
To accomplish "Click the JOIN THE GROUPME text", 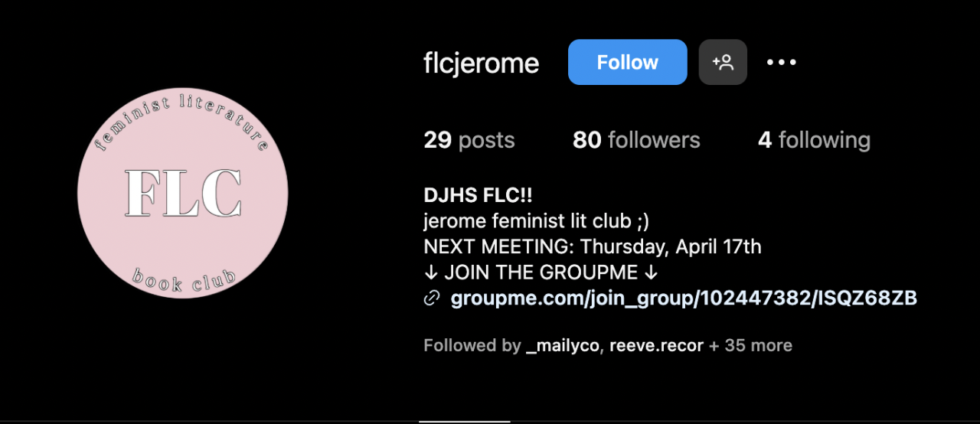I will 541,272.
